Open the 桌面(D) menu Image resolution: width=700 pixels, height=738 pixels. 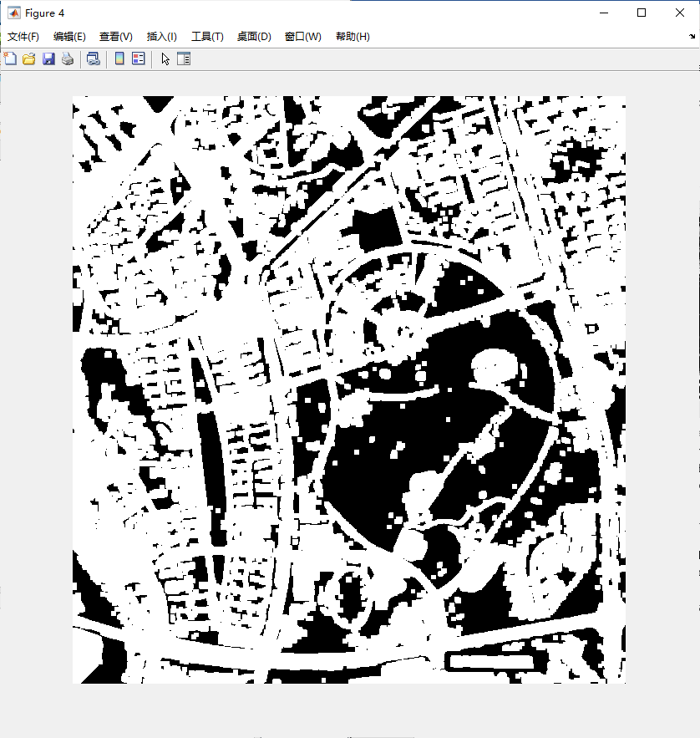coord(254,37)
